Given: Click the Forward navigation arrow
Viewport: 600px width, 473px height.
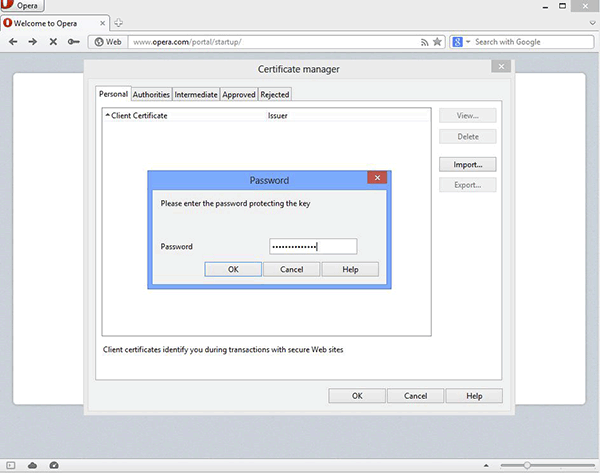Looking at the screenshot, I should [33, 42].
